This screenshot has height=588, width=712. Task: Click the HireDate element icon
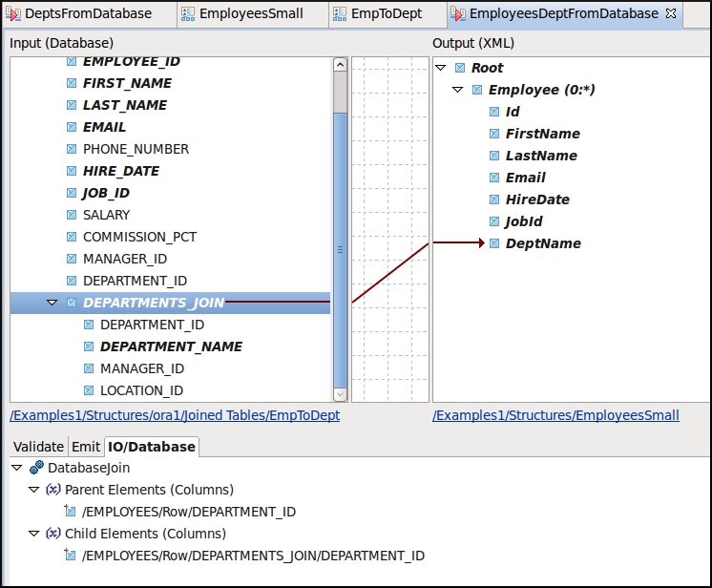[x=494, y=199]
